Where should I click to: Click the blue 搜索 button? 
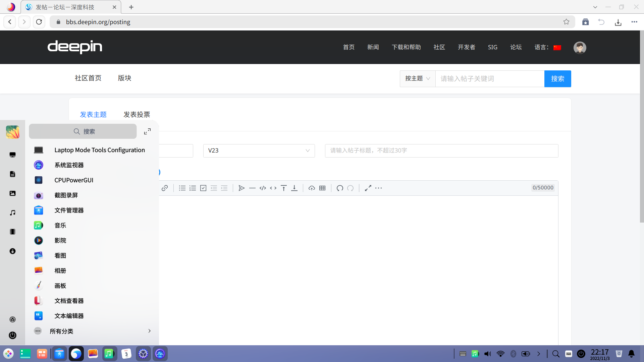(557, 78)
